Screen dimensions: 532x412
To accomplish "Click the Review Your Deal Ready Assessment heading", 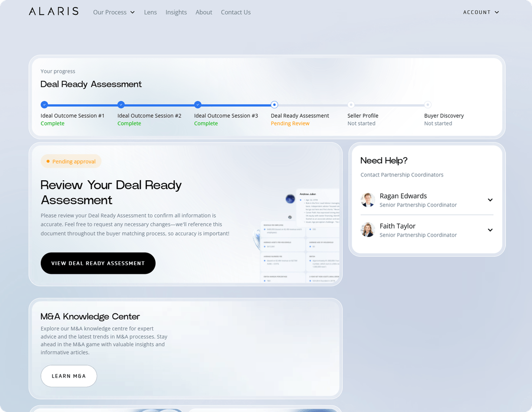I will coord(111,192).
